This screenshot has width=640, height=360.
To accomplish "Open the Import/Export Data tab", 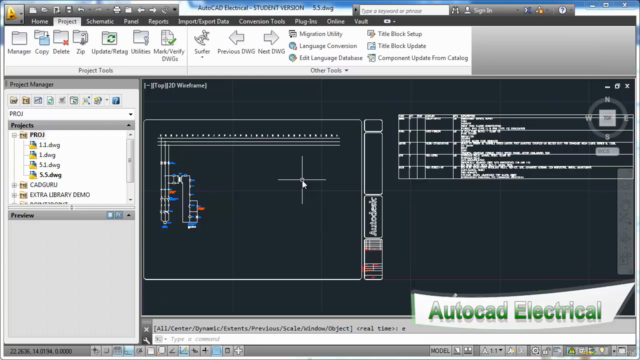I will (203, 21).
